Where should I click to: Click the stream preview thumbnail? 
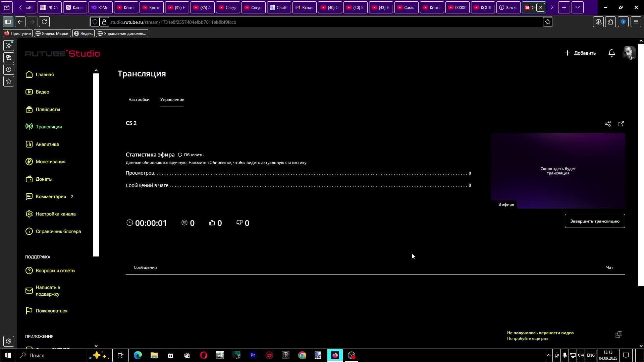[x=558, y=170]
